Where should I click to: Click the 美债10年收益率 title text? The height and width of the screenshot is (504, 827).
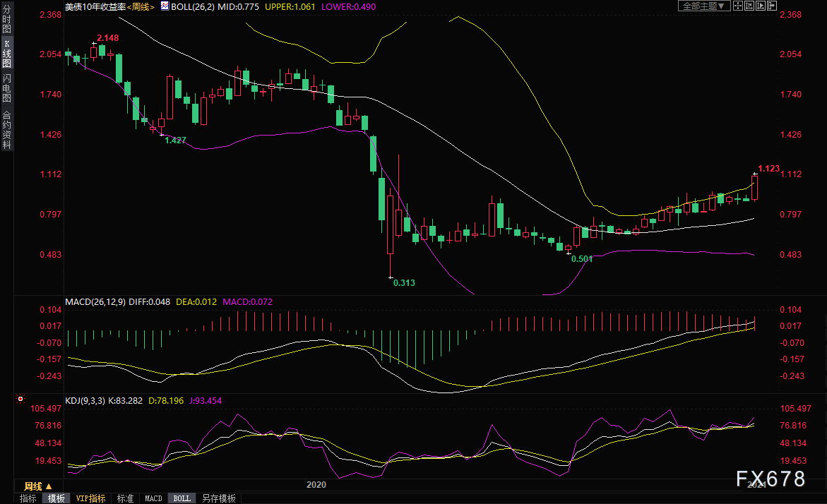pyautogui.click(x=95, y=7)
